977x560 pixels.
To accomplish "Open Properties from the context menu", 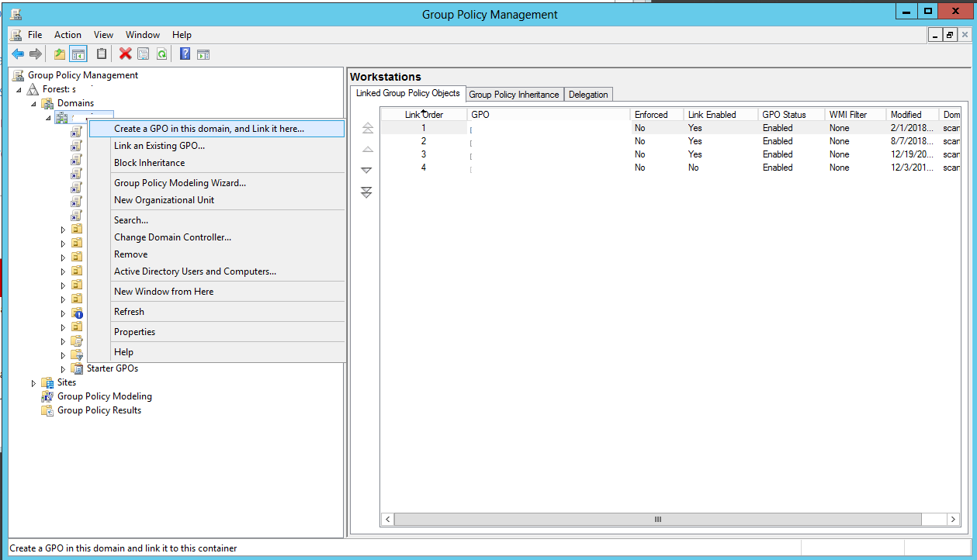I will pyautogui.click(x=217, y=332).
